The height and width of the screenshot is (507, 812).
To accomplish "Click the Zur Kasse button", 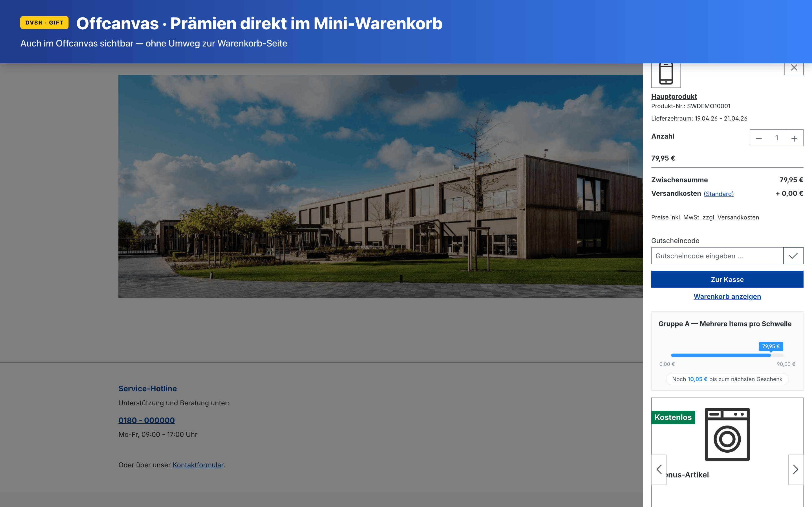I will click(727, 279).
